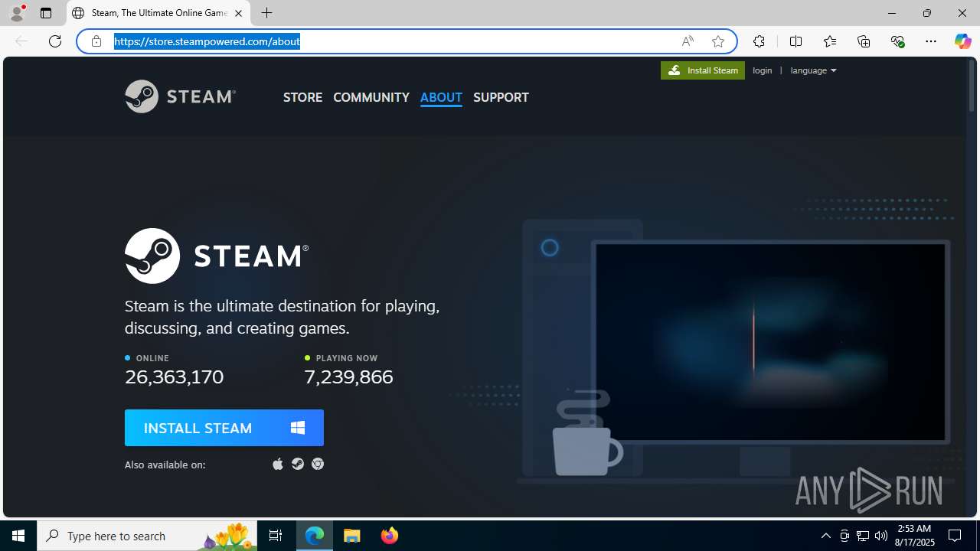
Task: Open the SUPPORT menu item
Action: pyautogui.click(x=501, y=97)
